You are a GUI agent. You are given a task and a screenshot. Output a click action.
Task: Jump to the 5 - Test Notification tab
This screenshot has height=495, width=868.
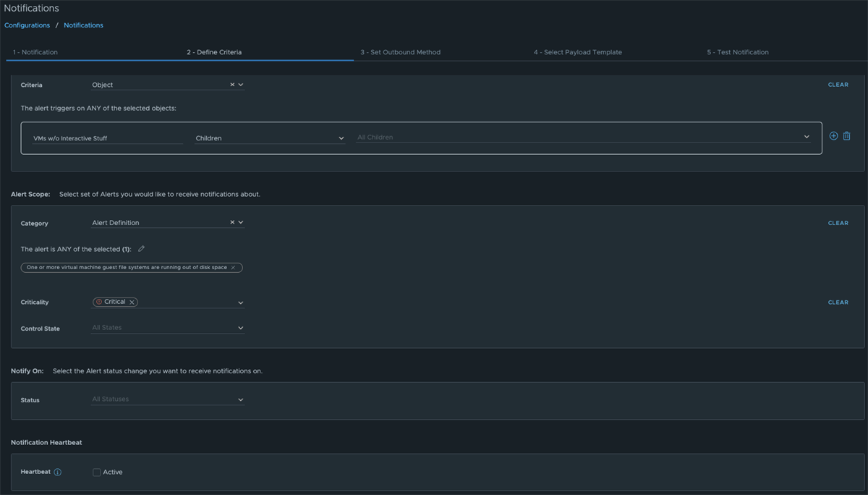738,52
